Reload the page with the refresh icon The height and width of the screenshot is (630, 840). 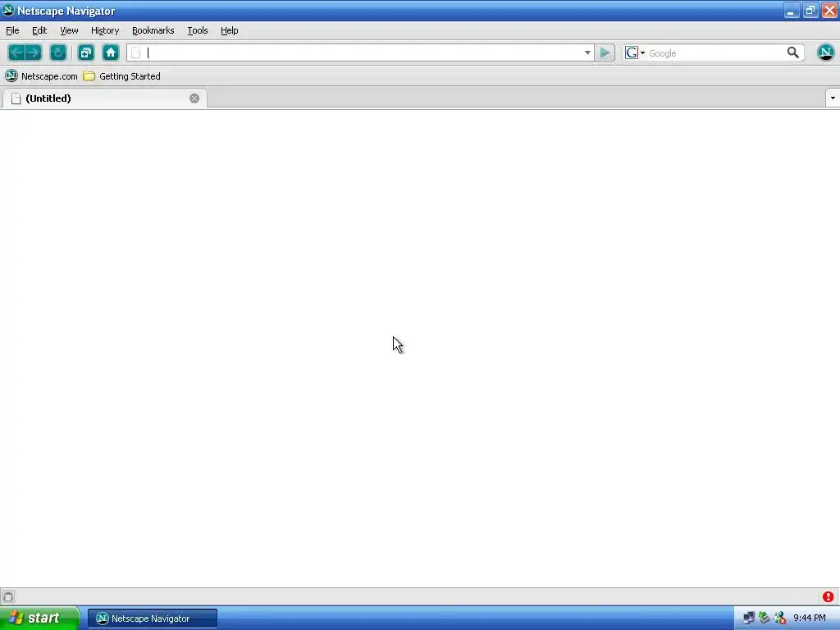click(58, 52)
